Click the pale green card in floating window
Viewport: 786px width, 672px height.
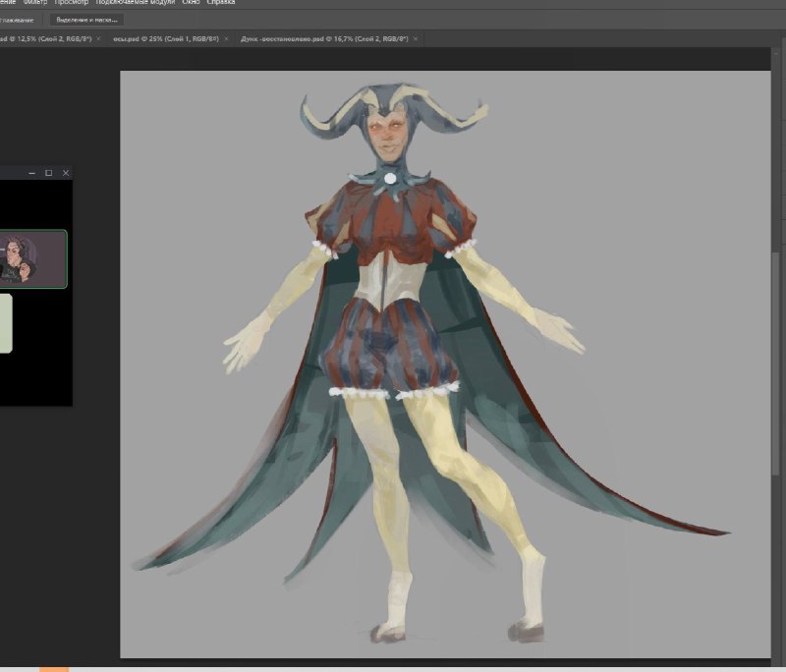tap(6, 323)
